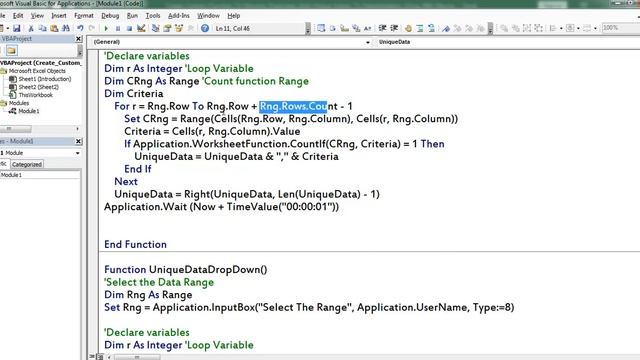Select Module1 in the project tree
The width and height of the screenshot is (640, 360).
coord(29,111)
